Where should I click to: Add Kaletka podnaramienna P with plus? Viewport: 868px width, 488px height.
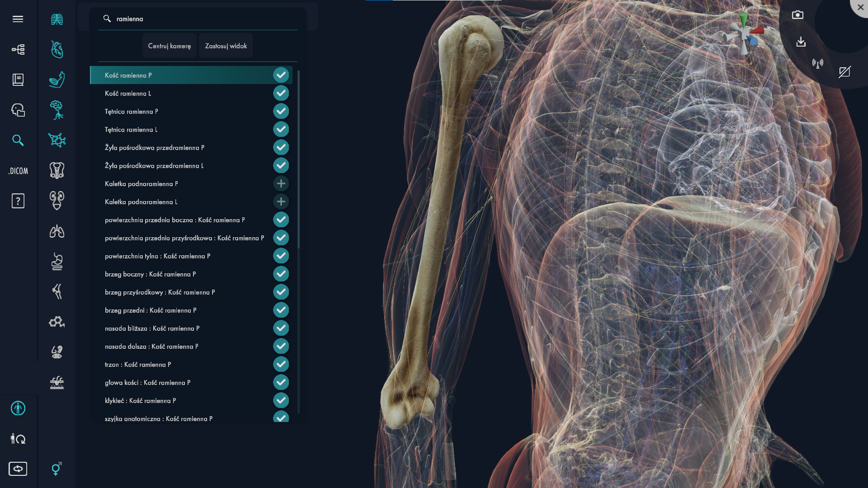tap(281, 183)
